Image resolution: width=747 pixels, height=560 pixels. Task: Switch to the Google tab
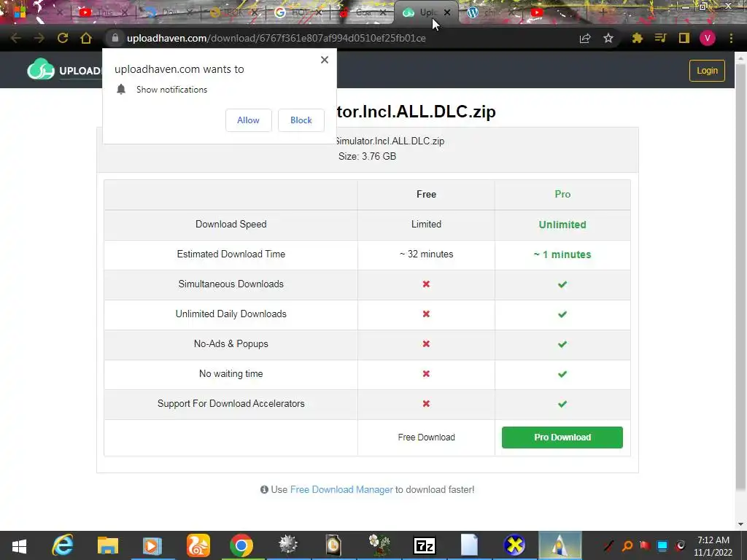[x=298, y=12]
